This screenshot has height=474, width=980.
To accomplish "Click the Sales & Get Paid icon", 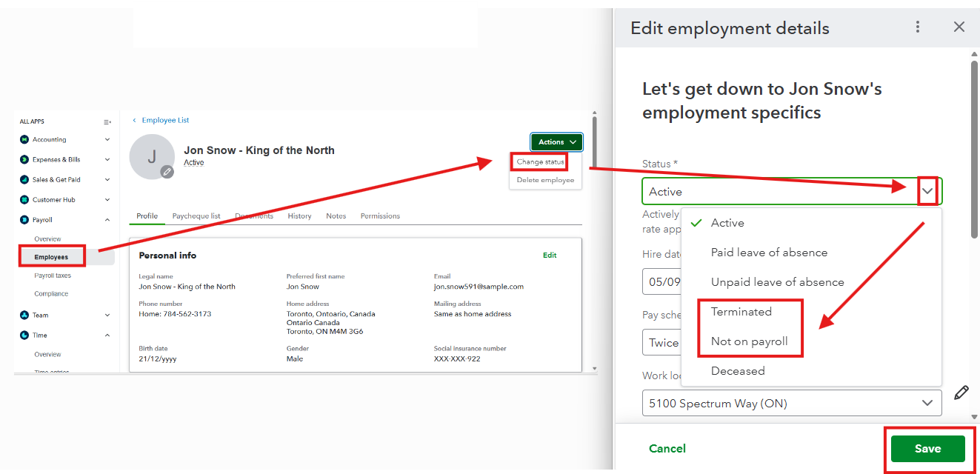I will tap(24, 179).
